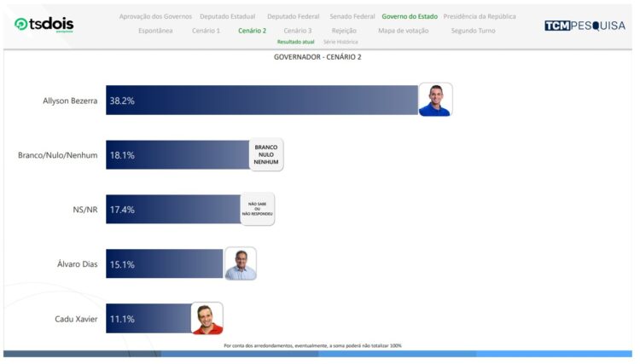
Task: Select the Espontânea sub-tab
Action: click(155, 31)
